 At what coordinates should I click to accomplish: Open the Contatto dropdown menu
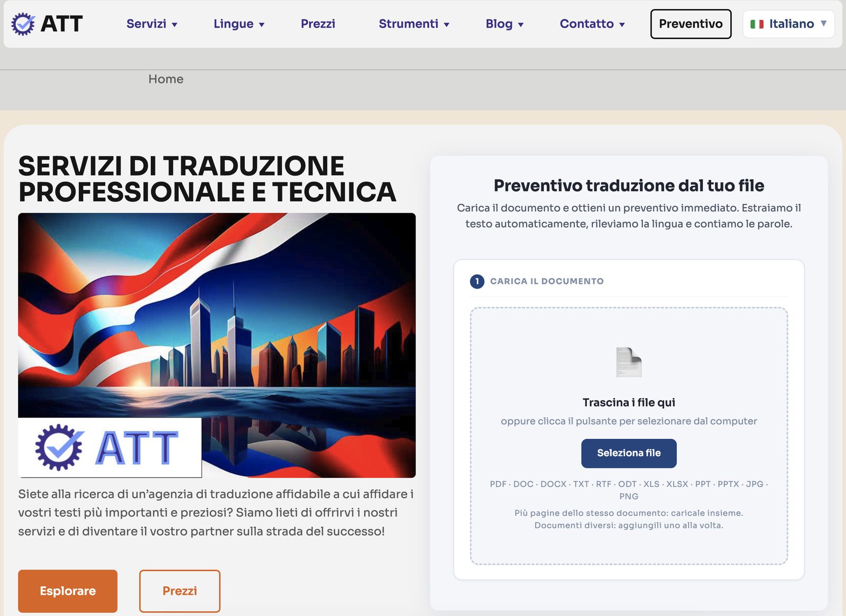592,24
